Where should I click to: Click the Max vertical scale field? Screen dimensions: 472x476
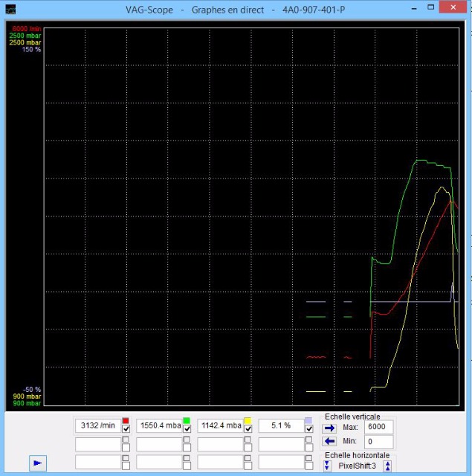click(x=379, y=428)
